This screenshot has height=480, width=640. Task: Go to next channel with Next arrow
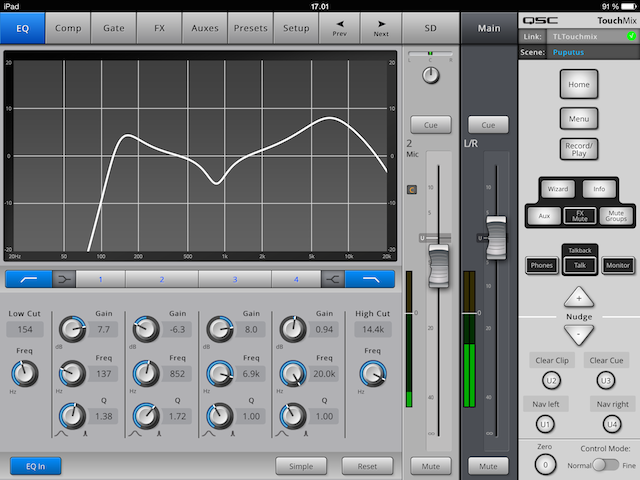381,28
